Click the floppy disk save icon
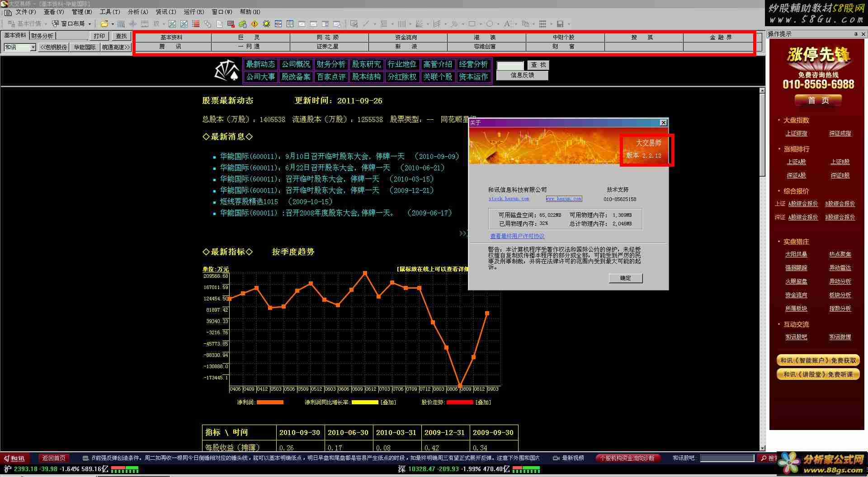This screenshot has width=868, height=477. click(x=560, y=23)
